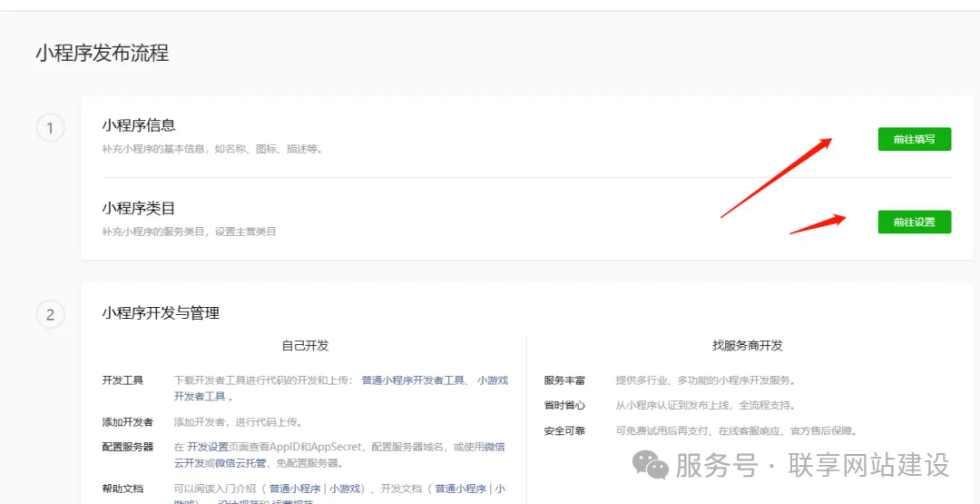Click the 小程序发布流程 page heading
980x504 pixels.
[x=102, y=53]
